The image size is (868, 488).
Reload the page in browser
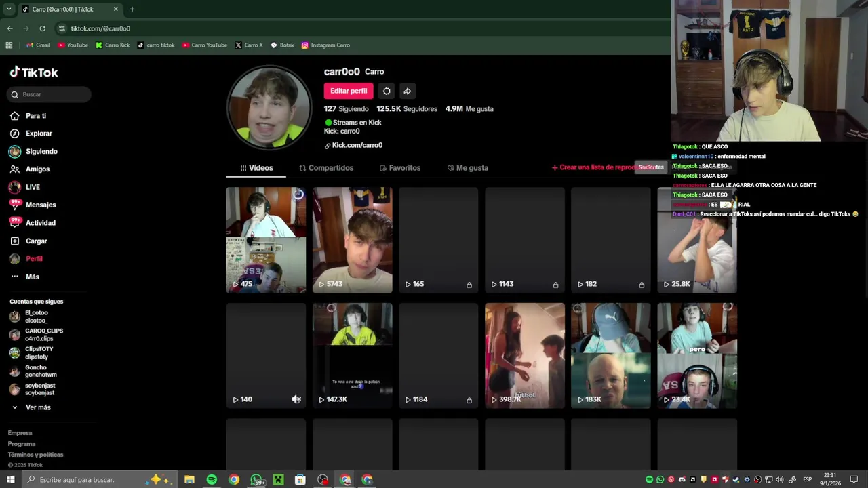tap(42, 28)
